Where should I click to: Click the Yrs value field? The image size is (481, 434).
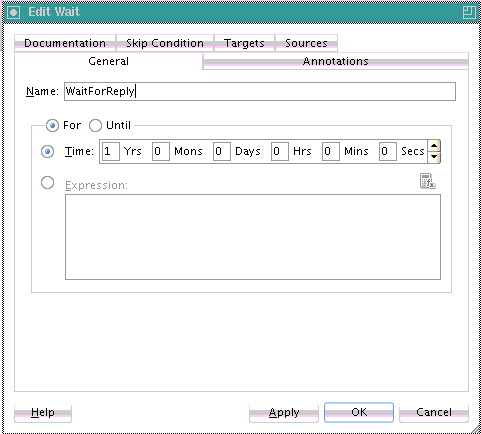pyautogui.click(x=111, y=151)
